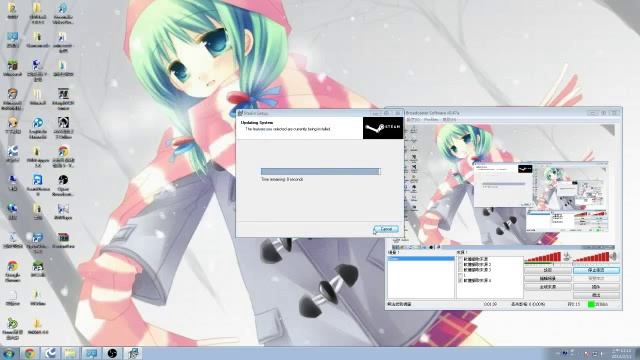
Task: Open Minecraft grass block desktop icon
Action: point(12,68)
